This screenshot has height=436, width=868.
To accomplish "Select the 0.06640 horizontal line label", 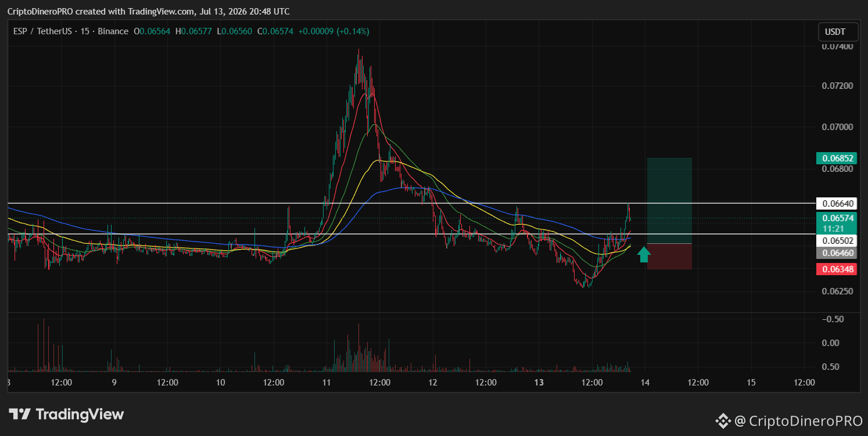I will [837, 203].
